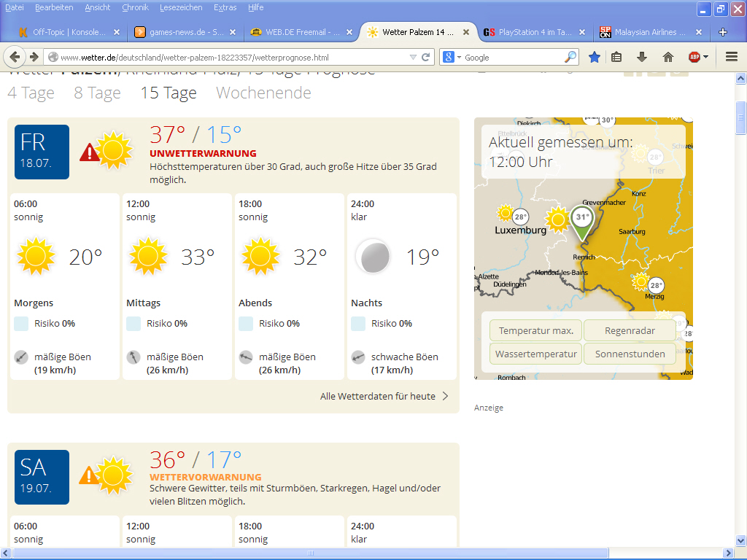This screenshot has height=560, width=747.
Task: Select the 15 Tage forecast
Action: click(x=169, y=93)
